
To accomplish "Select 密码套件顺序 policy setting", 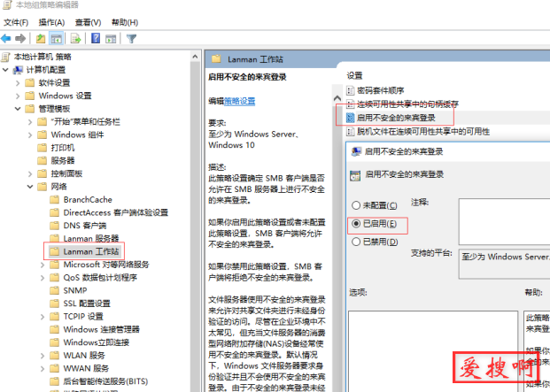I will (x=380, y=90).
